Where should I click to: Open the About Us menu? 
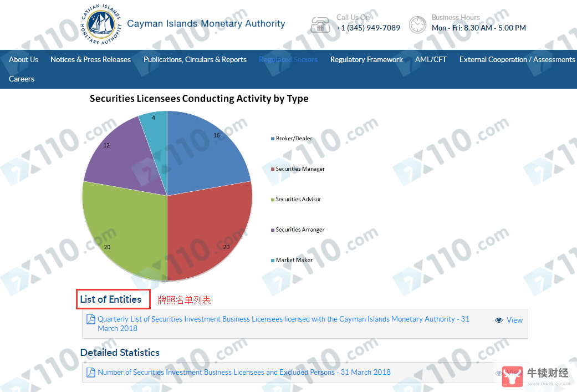(23, 60)
